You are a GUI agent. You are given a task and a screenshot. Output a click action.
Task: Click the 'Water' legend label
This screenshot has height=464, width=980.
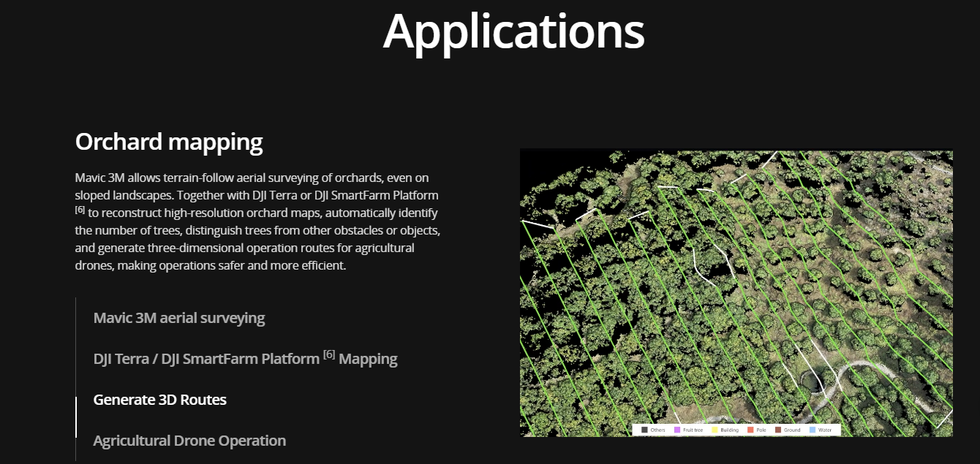point(825,430)
